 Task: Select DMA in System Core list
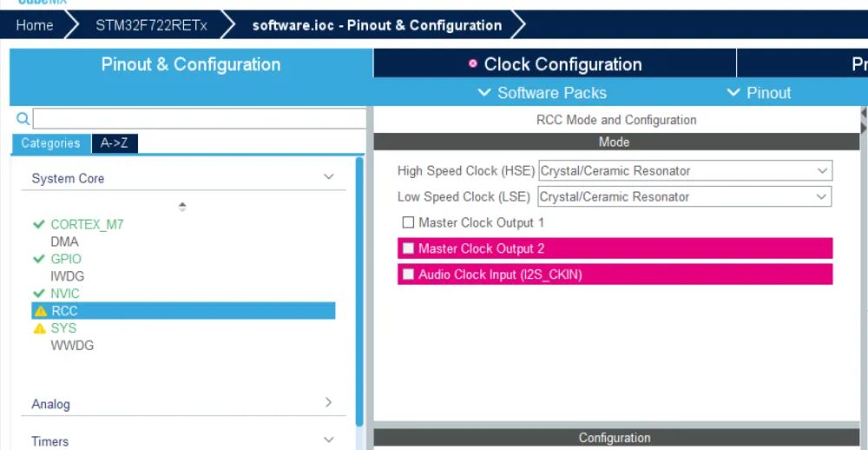(64, 242)
